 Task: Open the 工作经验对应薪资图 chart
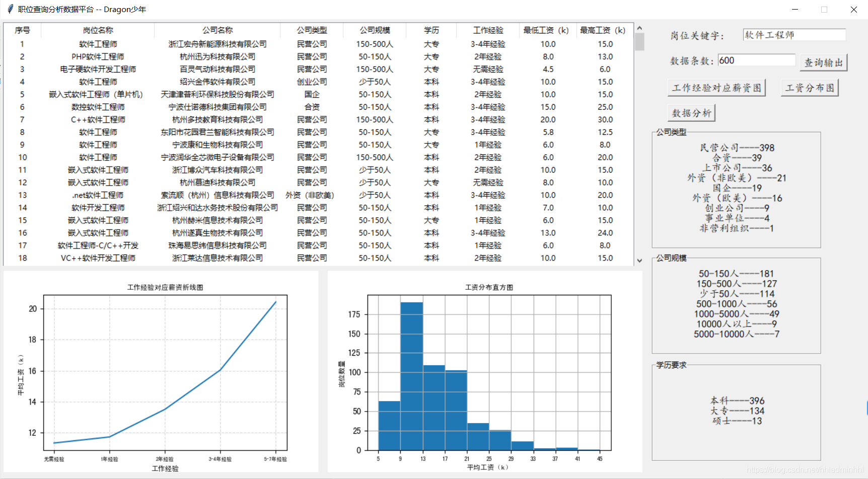[x=716, y=88]
